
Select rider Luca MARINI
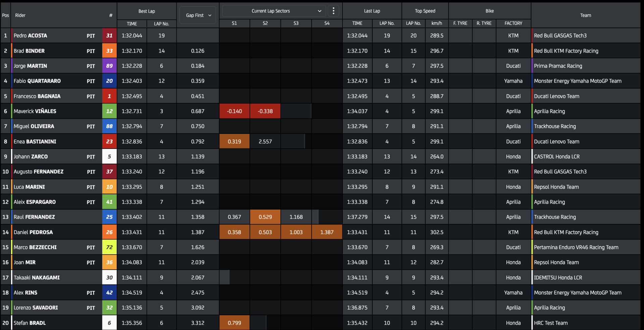tap(29, 187)
